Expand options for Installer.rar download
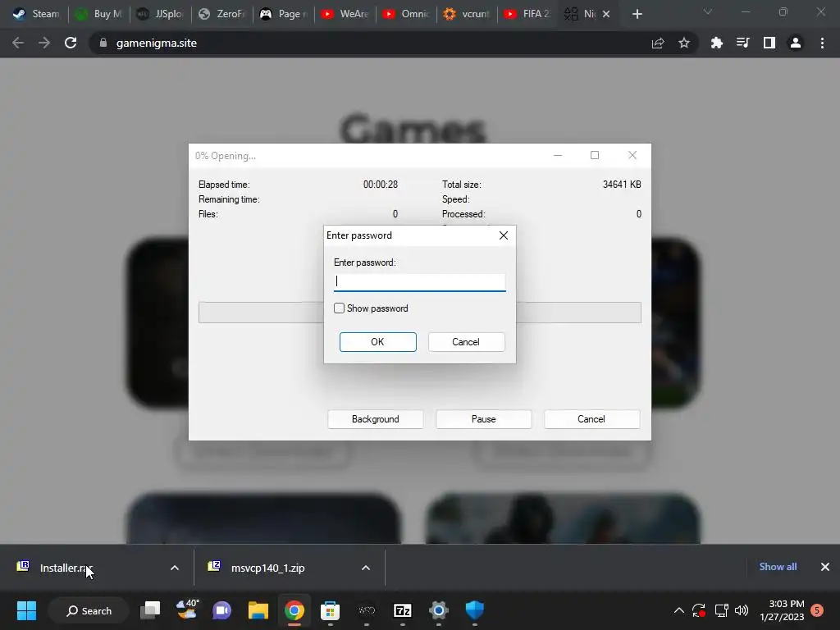Image resolution: width=840 pixels, height=630 pixels. (x=175, y=568)
